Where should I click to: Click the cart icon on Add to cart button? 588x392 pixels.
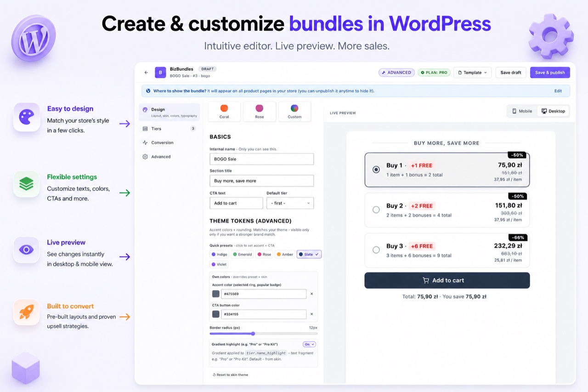(x=426, y=280)
